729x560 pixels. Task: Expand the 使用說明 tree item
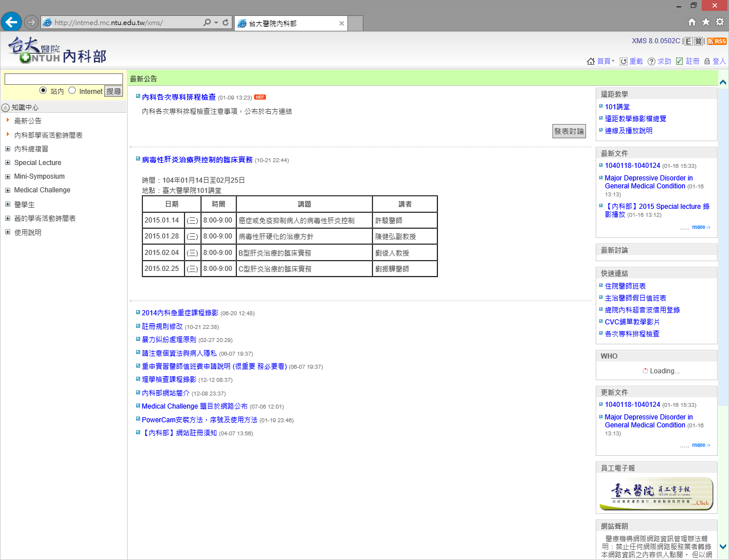[8, 232]
